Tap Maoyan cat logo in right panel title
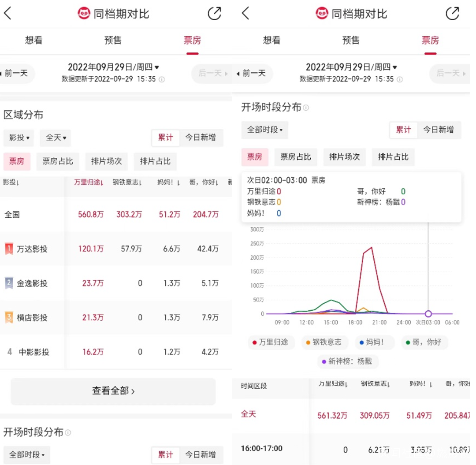The image size is (476, 465). (x=322, y=13)
